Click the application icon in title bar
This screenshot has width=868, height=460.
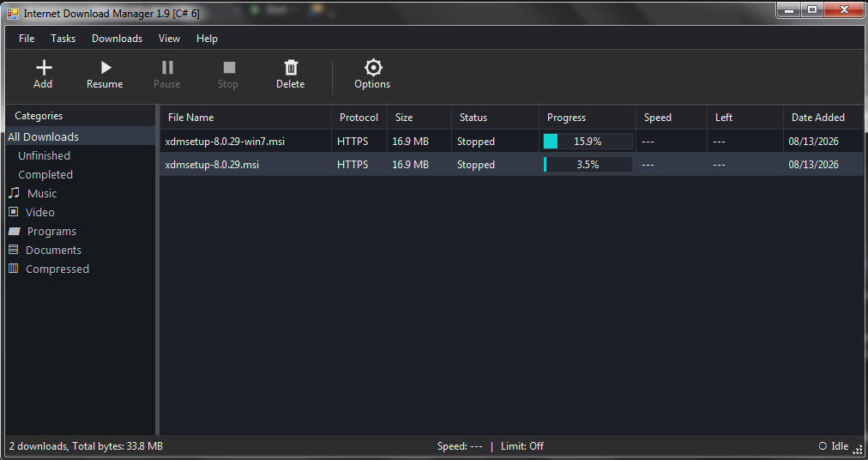click(x=13, y=13)
